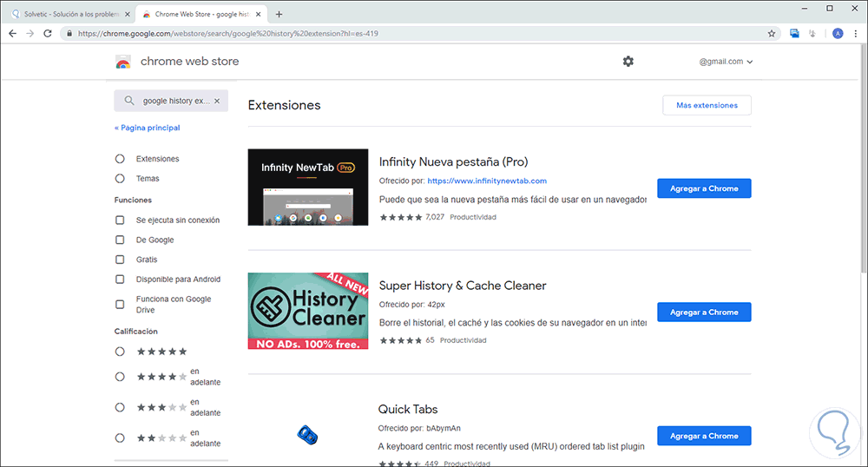868x467 pixels.
Task: Check the Se ejecuta sin conexión box
Action: [120, 220]
